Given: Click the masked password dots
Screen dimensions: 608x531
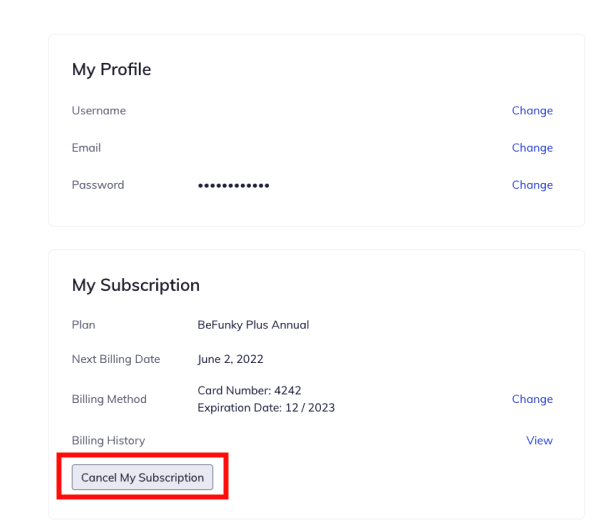Looking at the screenshot, I should tap(233, 186).
